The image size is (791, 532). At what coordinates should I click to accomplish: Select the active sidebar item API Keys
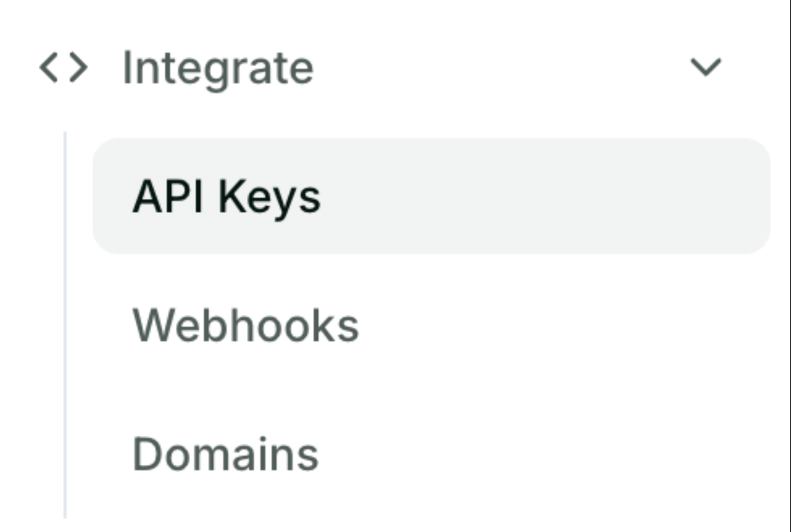click(x=226, y=197)
